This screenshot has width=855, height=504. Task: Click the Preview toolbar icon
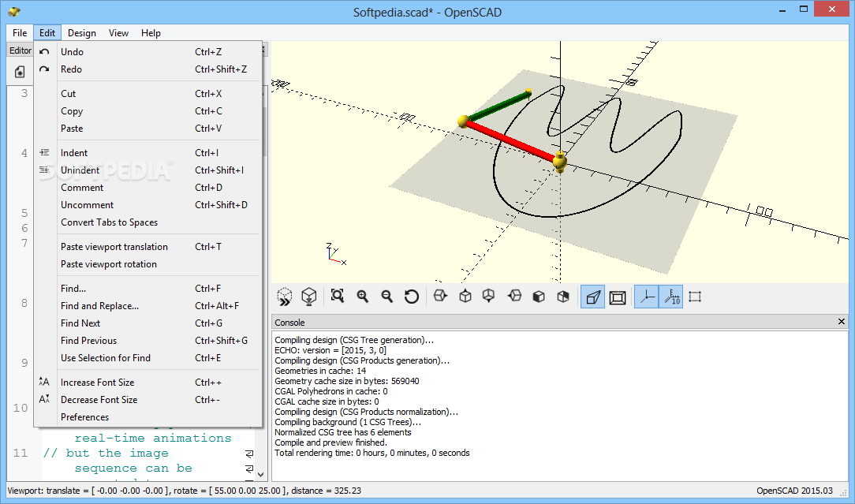285,297
